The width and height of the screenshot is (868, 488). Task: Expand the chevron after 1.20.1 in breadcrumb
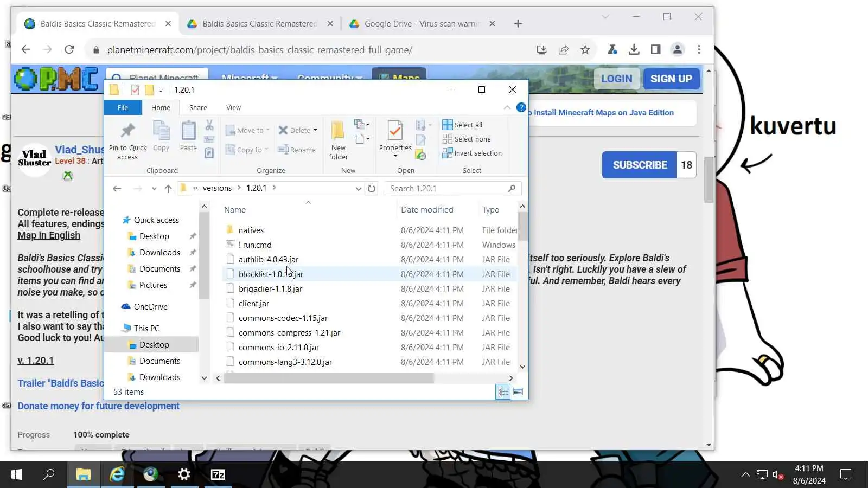click(275, 188)
